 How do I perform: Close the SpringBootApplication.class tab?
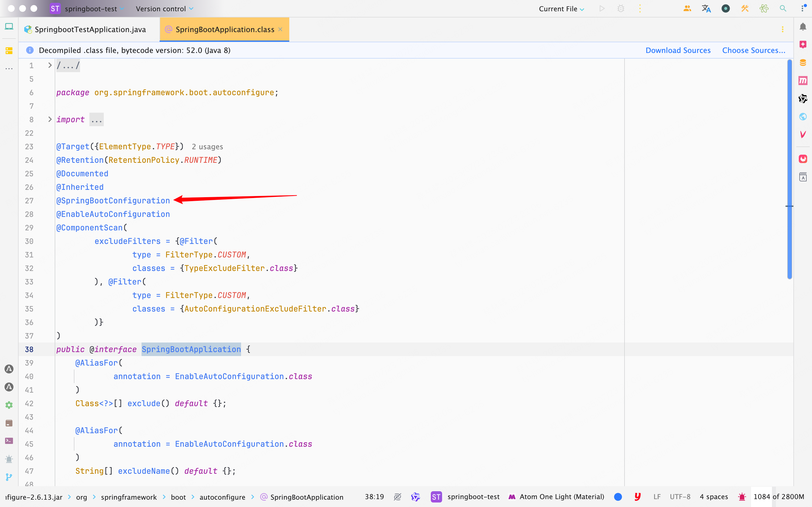280,30
